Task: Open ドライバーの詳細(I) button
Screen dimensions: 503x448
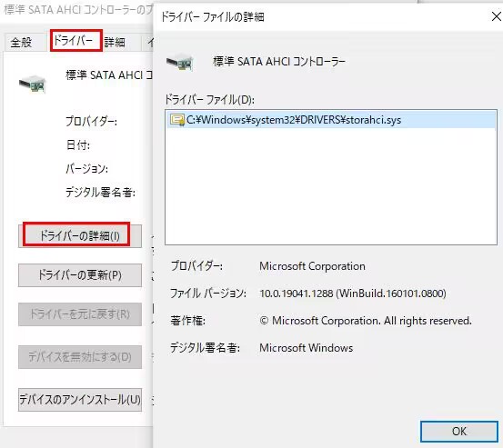Action: point(79,236)
